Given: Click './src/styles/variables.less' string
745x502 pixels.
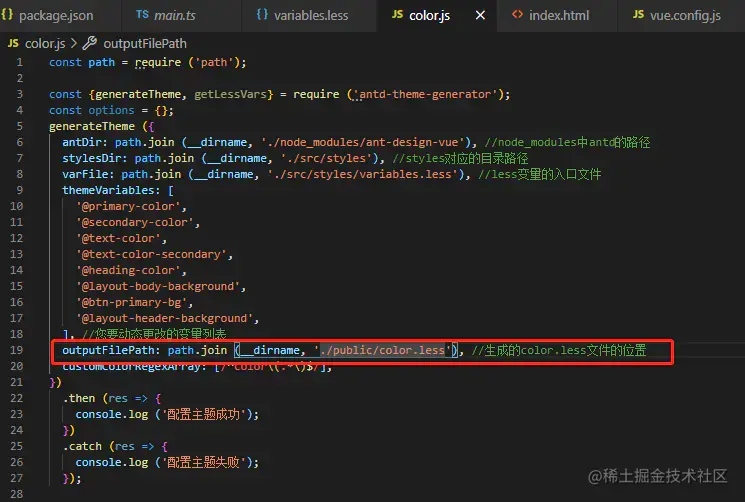Looking at the screenshot, I should click(x=362, y=174).
